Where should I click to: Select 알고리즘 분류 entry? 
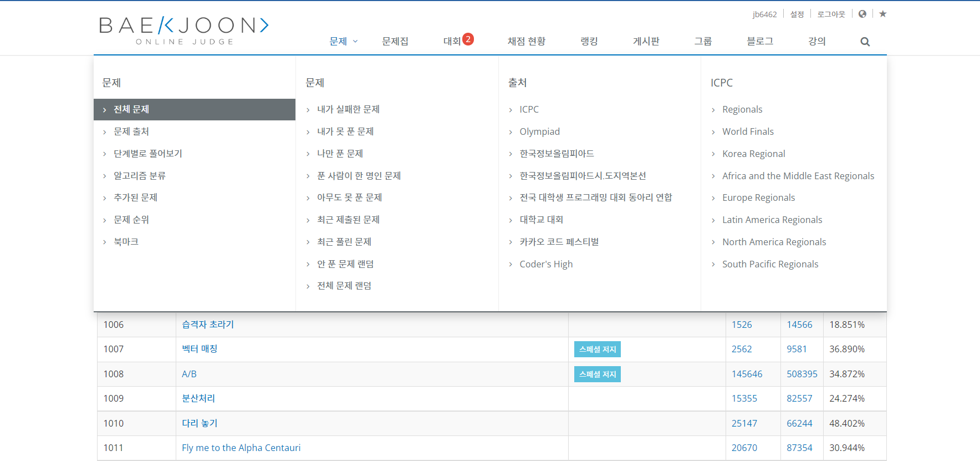(x=140, y=176)
